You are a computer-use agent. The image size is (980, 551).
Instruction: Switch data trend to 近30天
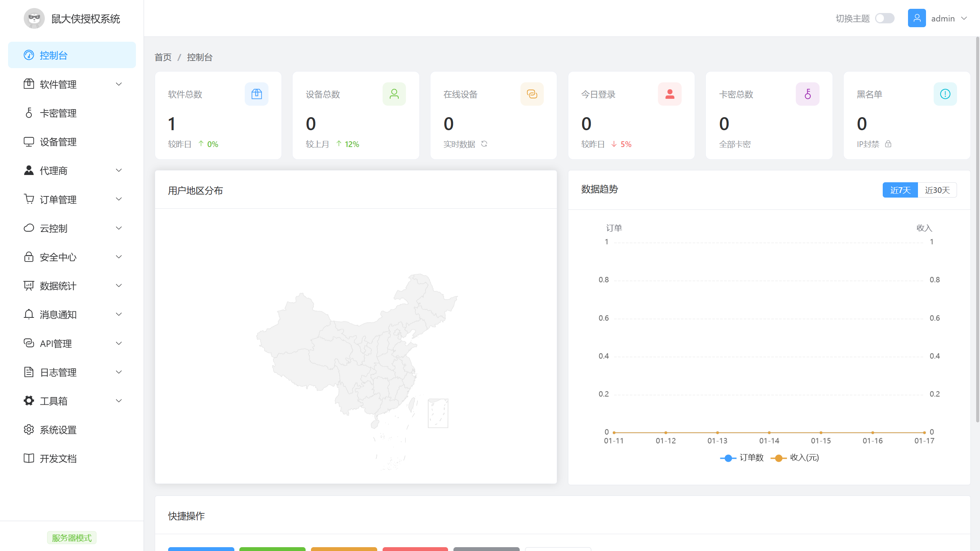click(x=937, y=190)
